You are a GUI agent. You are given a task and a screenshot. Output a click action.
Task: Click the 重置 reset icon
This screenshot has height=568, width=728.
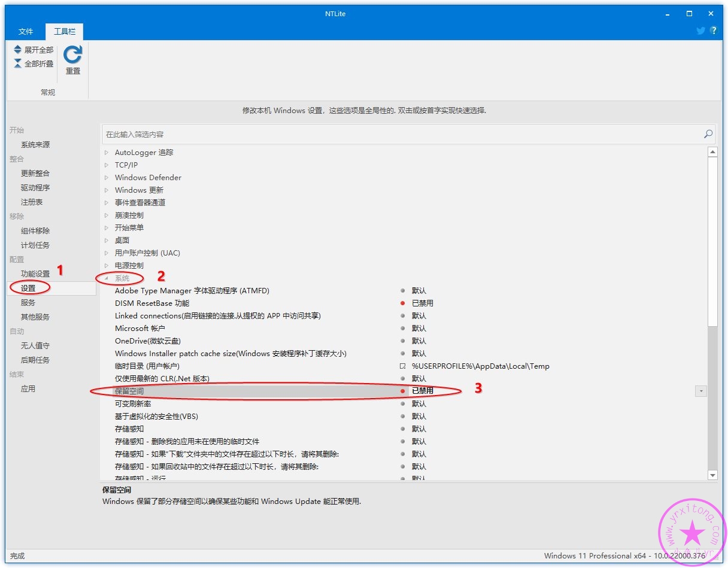pos(72,55)
